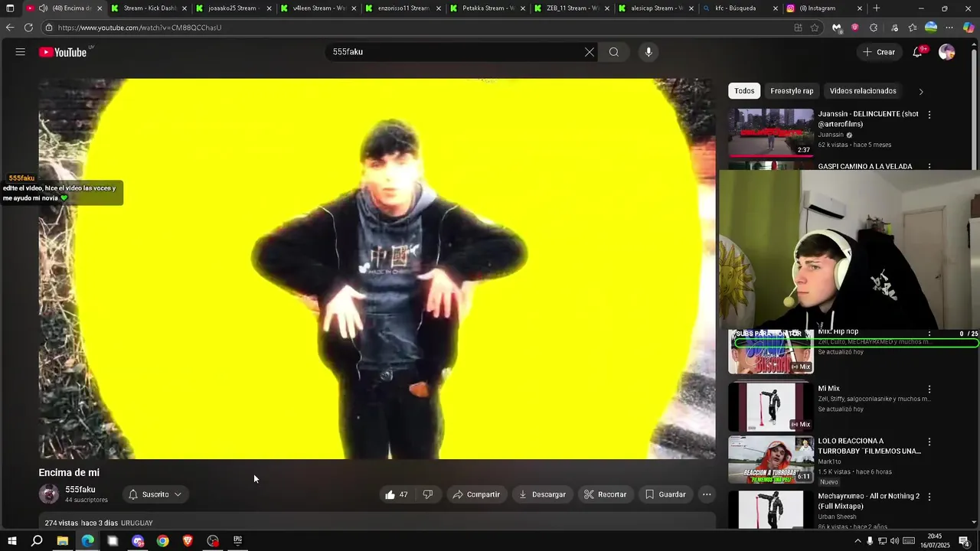Select the Freestyle rap filter chip
The height and width of the screenshot is (551, 980).
pos(792,91)
